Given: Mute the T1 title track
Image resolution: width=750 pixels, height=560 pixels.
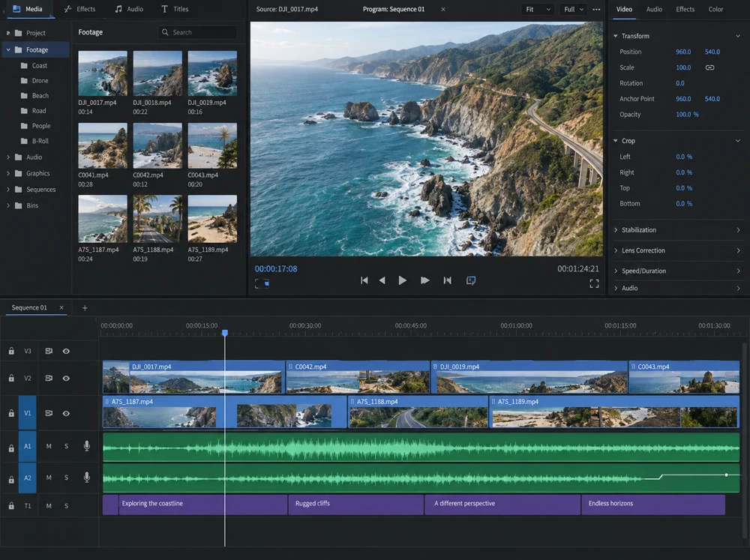Looking at the screenshot, I should [x=49, y=505].
